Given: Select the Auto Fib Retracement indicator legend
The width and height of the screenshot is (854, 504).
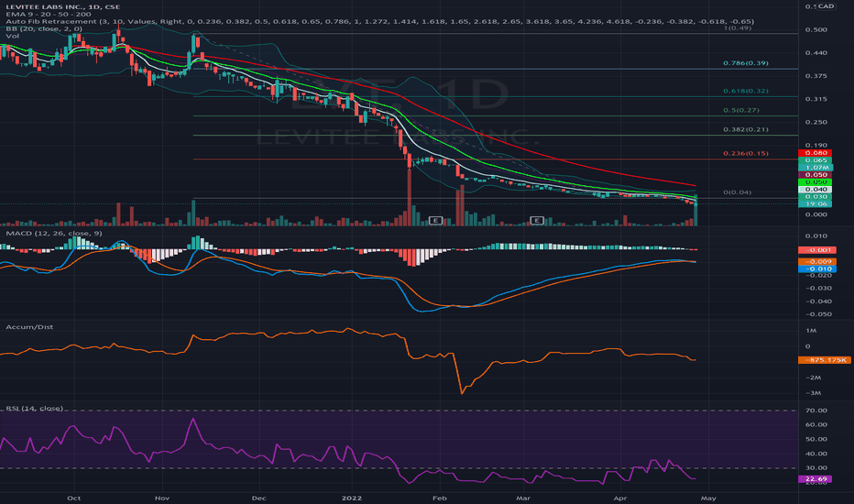Looking at the screenshot, I should pos(379,21).
